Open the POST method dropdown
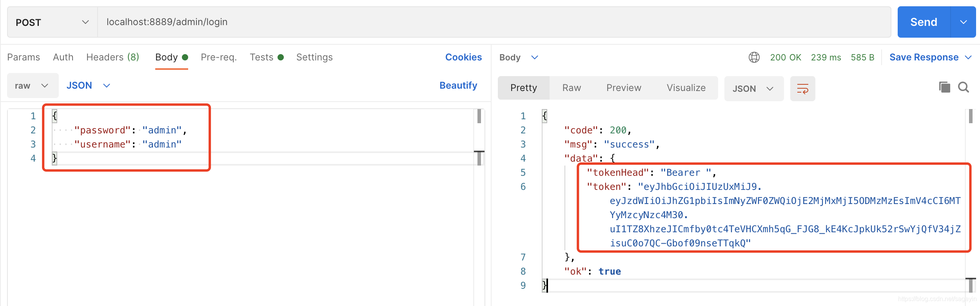980x306 pixels. [53, 22]
